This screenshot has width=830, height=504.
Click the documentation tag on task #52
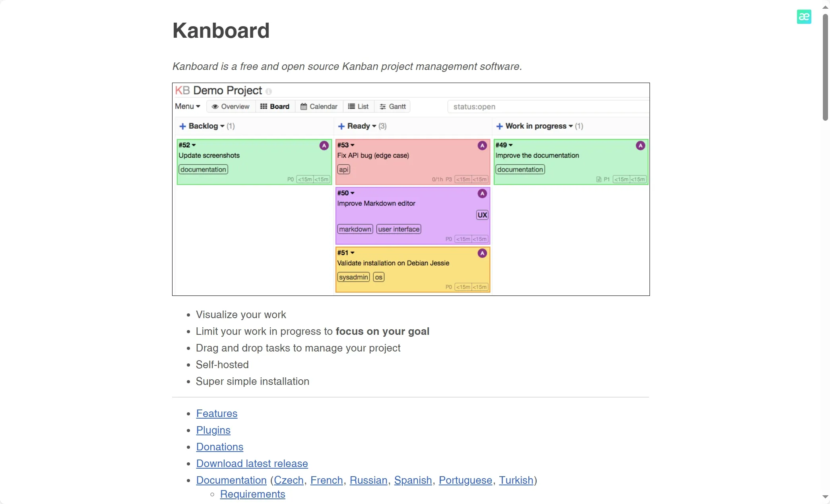pyautogui.click(x=203, y=169)
